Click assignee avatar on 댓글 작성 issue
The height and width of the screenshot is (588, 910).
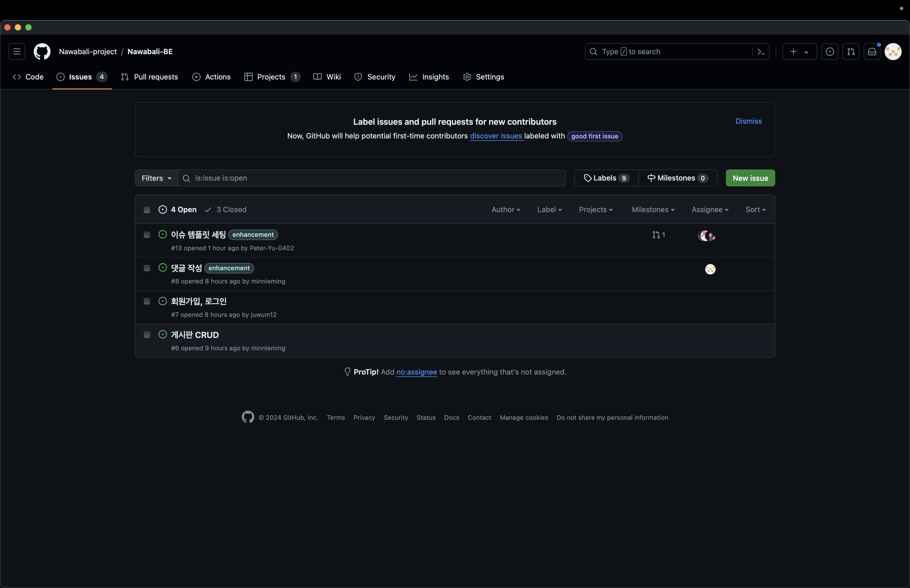coord(710,269)
